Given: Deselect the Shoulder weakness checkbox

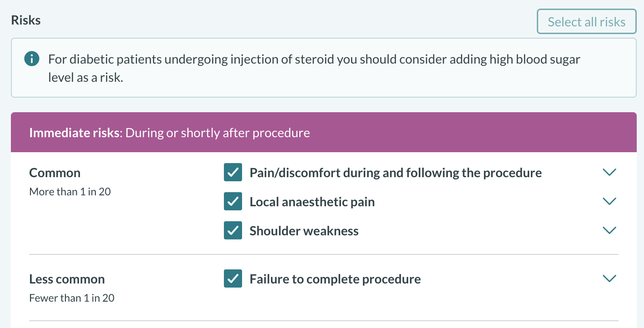Looking at the screenshot, I should [x=233, y=231].
